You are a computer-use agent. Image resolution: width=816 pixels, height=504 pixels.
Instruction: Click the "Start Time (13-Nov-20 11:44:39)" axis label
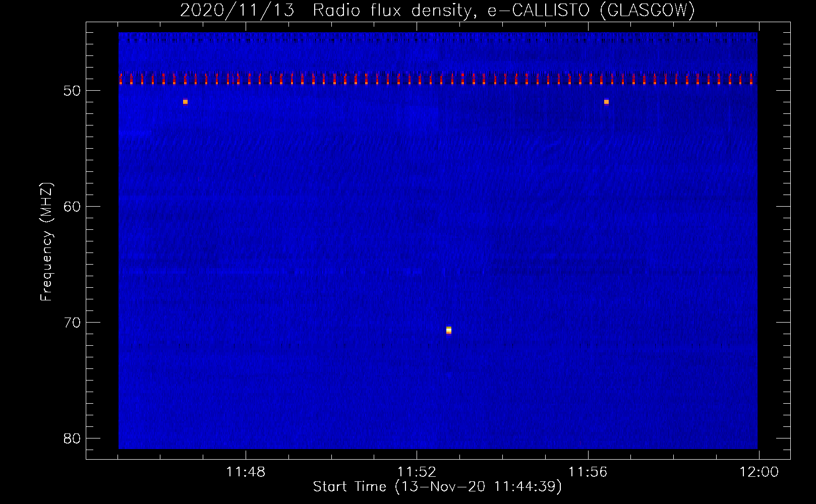[x=437, y=487]
